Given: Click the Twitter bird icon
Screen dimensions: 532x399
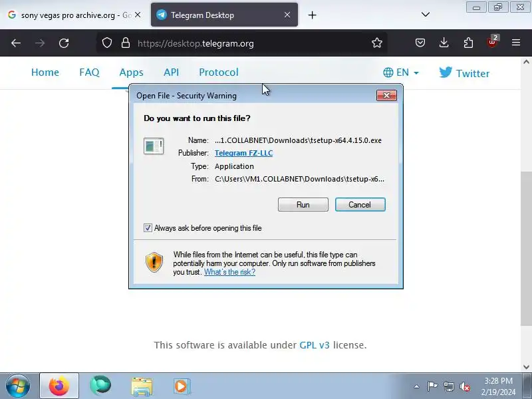Looking at the screenshot, I should [446, 72].
